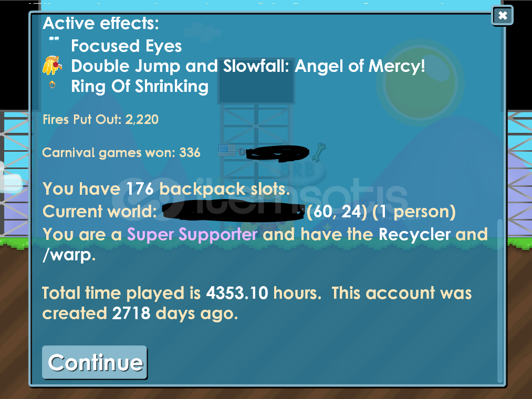This screenshot has width=532, height=399.
Task: Select the Active effects heading
Action: (101, 23)
